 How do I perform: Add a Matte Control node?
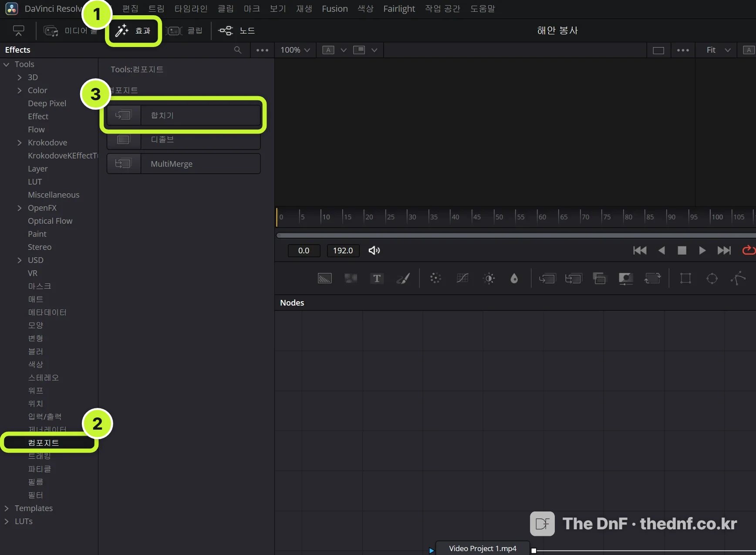pyautogui.click(x=626, y=278)
